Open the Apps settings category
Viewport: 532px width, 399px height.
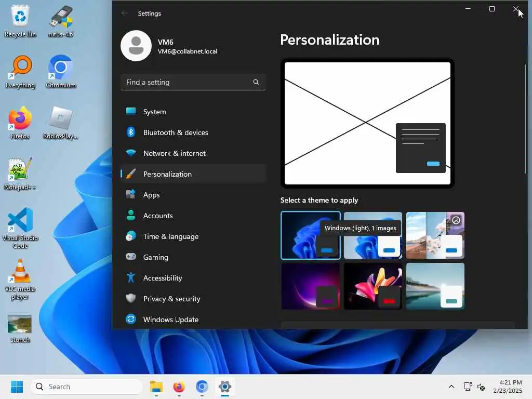[x=193, y=195]
